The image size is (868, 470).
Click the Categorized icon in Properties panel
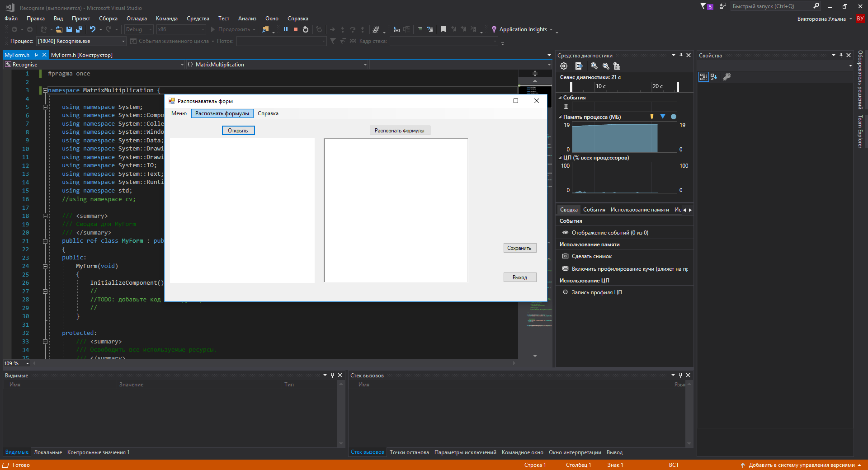pos(703,77)
